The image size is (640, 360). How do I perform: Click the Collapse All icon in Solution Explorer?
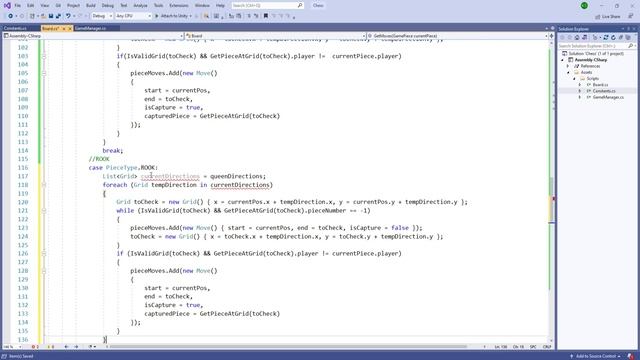click(620, 38)
